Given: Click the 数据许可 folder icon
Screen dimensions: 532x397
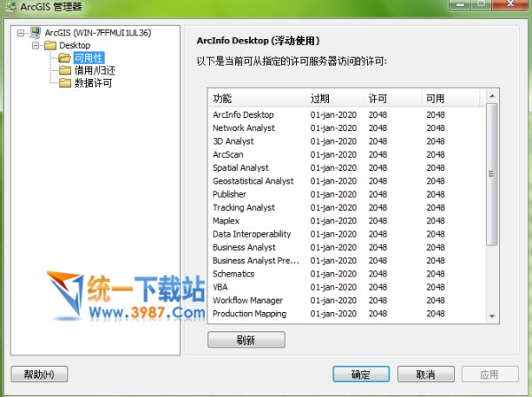Looking at the screenshot, I should 65,83.
